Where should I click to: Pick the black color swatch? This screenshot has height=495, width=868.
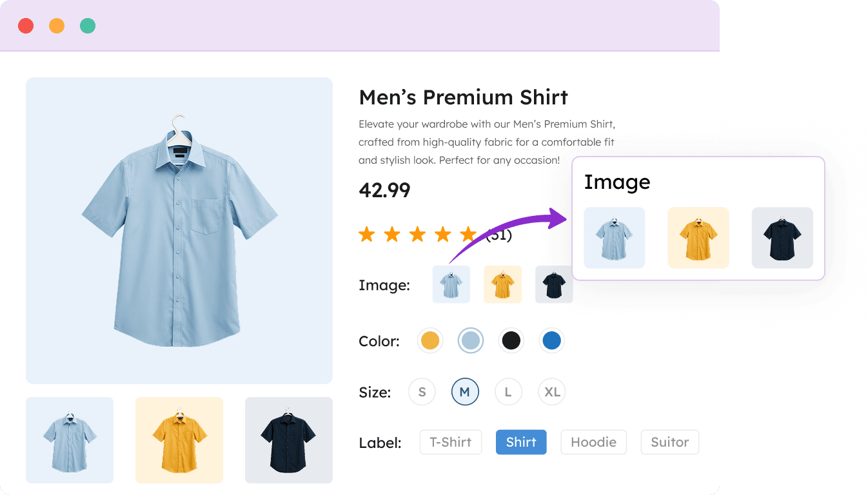click(511, 340)
